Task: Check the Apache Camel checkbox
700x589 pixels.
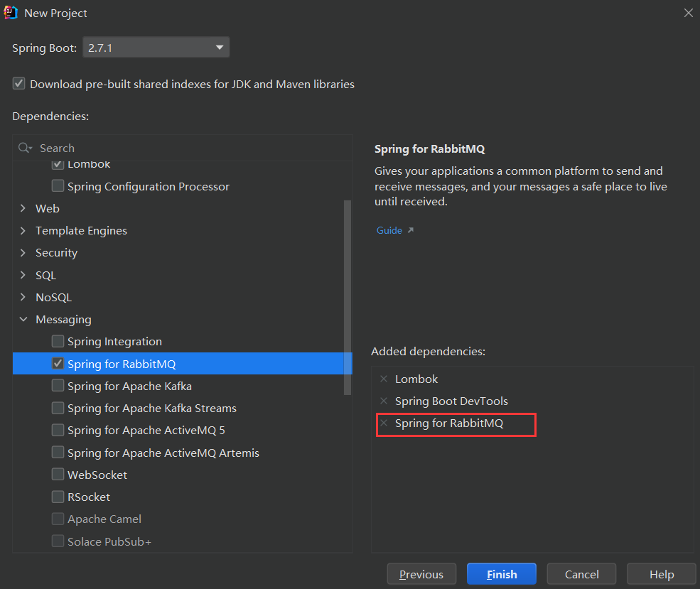Action: click(x=58, y=519)
